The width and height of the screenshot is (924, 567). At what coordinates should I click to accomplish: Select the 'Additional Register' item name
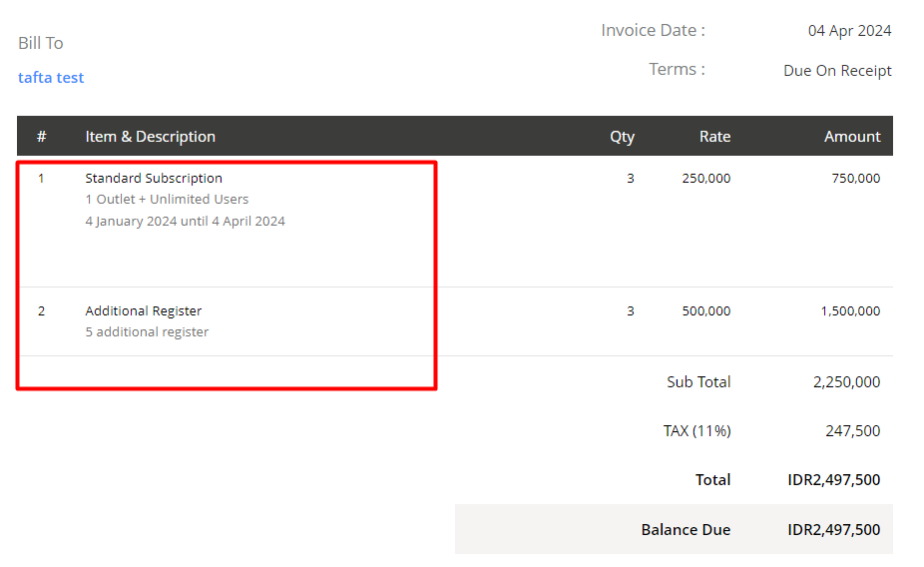point(144,311)
